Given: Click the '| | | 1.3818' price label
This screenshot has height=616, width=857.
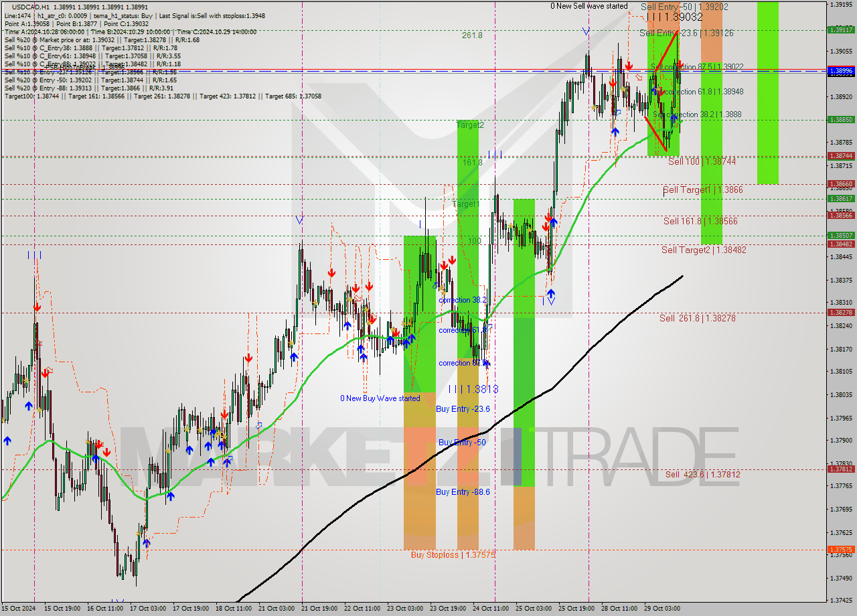Looking at the screenshot, I should tap(473, 388).
